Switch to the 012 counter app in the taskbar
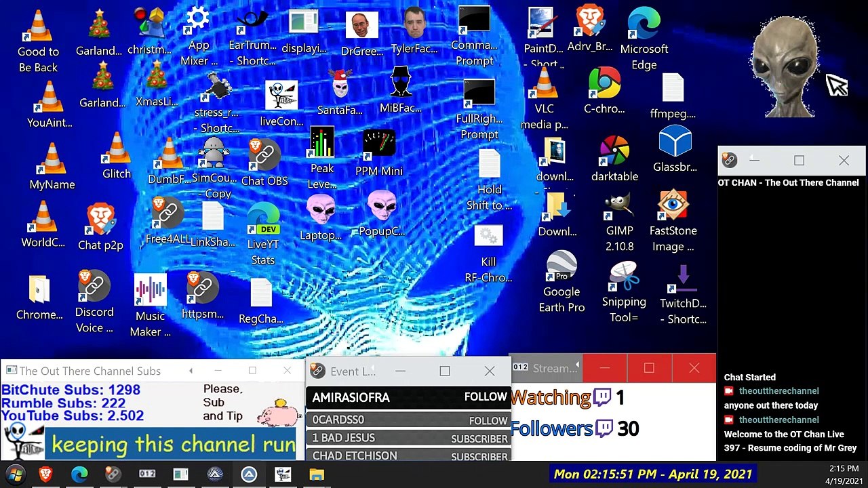This screenshot has height=488, width=868. pyautogui.click(x=147, y=474)
